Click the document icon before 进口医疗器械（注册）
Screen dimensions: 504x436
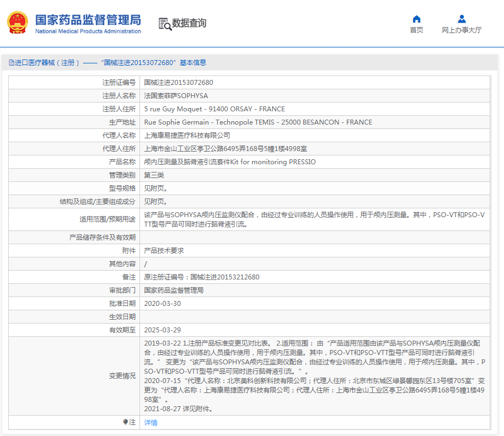[12, 63]
